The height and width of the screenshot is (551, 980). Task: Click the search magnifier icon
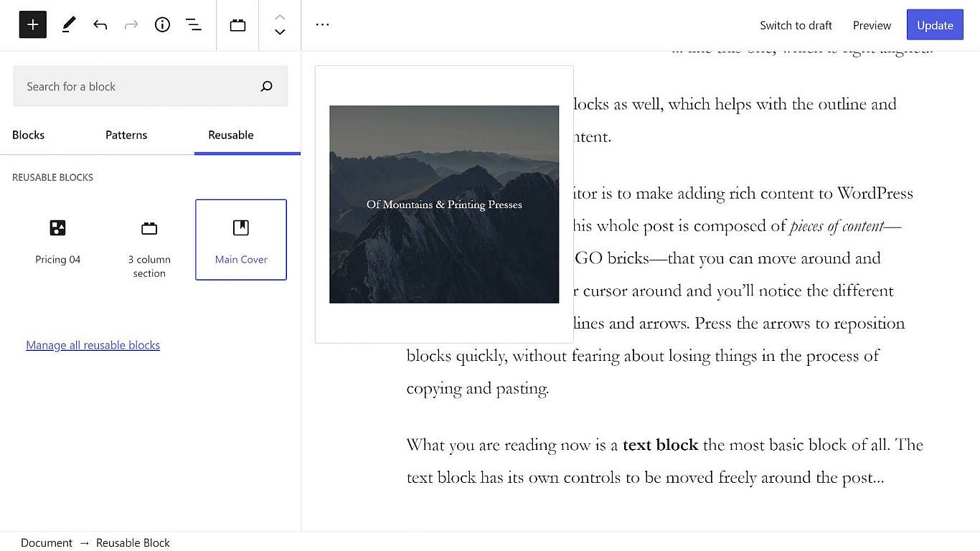(x=266, y=86)
